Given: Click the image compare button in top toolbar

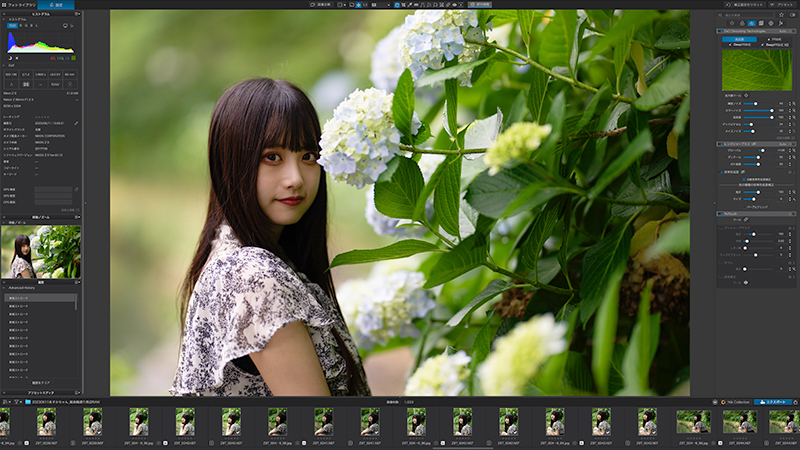Looking at the screenshot, I should click(320, 5).
